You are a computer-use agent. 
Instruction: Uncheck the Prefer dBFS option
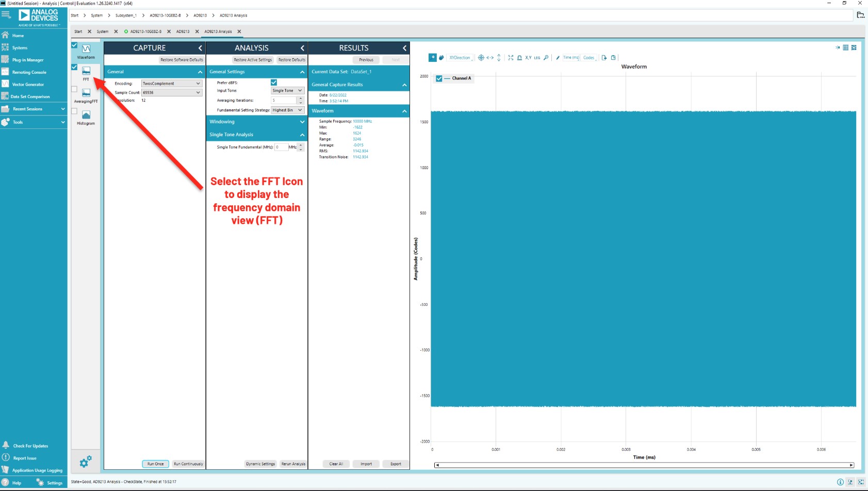[x=274, y=82]
